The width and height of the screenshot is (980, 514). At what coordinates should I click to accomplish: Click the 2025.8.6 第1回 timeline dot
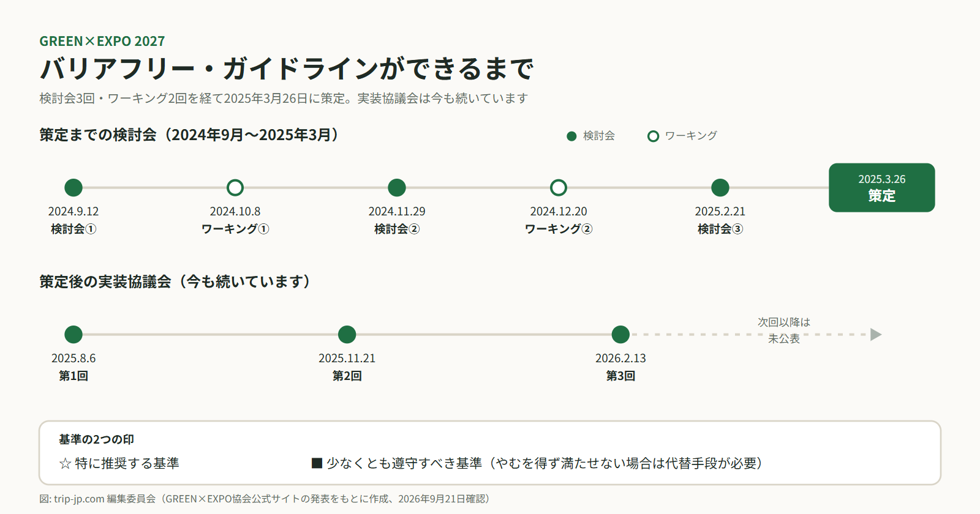coord(73,335)
